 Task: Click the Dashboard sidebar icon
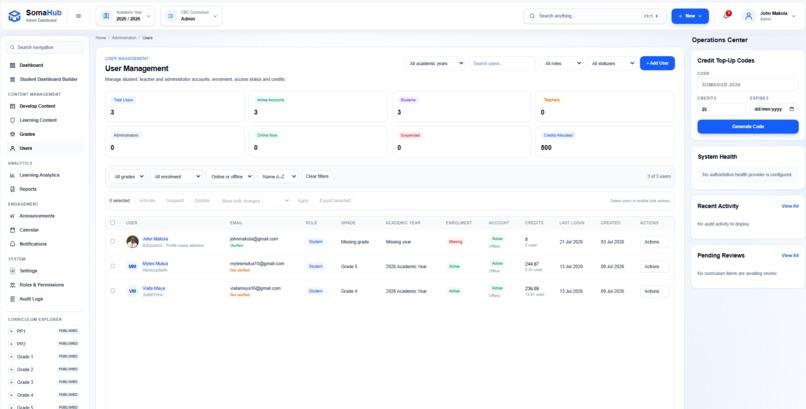pos(12,65)
